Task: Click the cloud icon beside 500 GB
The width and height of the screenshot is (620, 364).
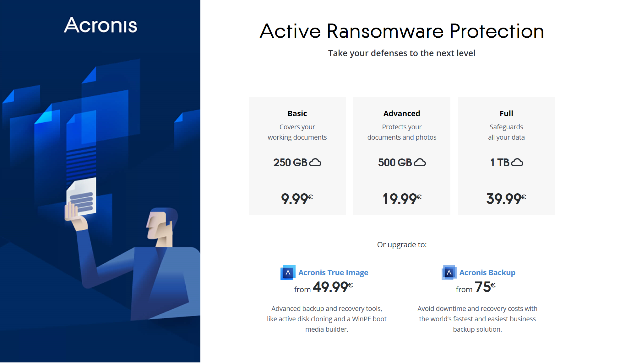Action: point(420,163)
